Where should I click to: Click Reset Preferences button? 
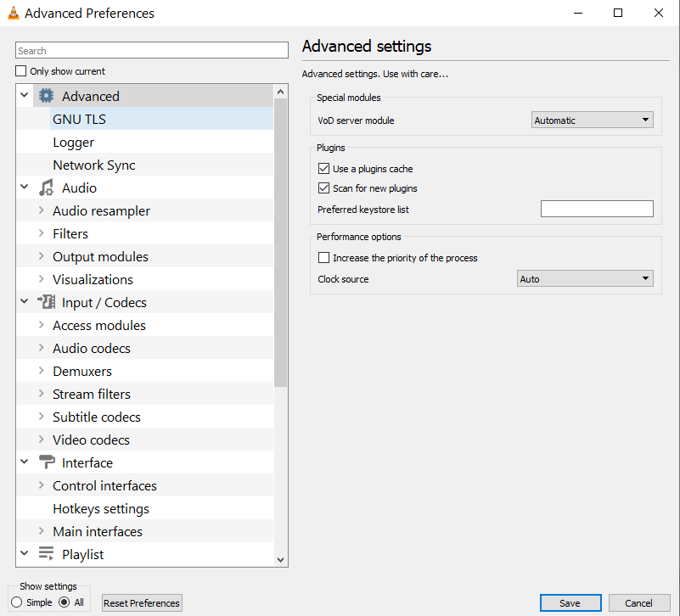[142, 602]
